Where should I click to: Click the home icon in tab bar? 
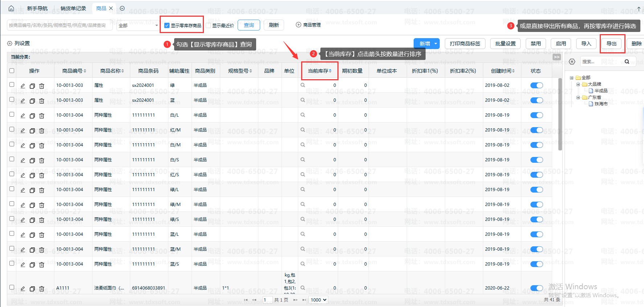(11, 8)
